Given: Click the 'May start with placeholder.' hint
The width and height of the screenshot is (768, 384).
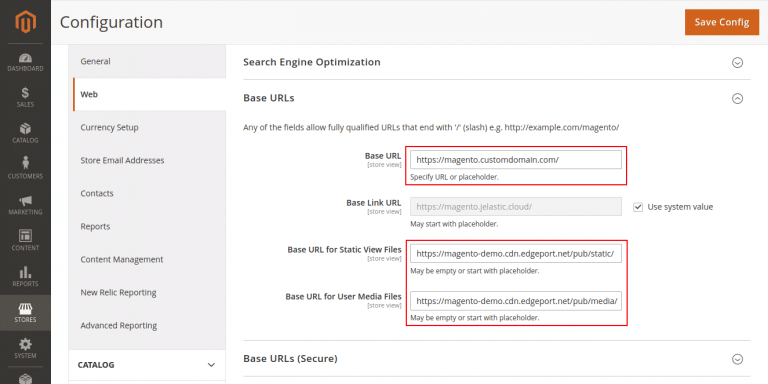Looking at the screenshot, I should coord(454,224).
